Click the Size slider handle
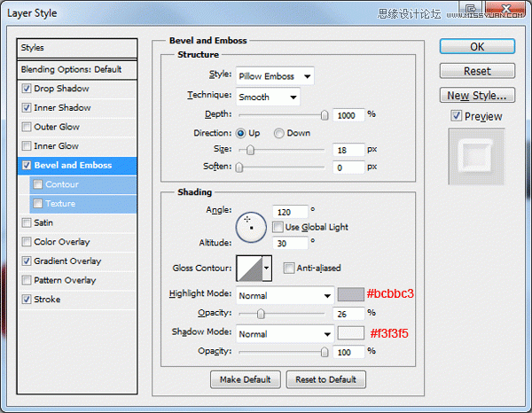 250,150
